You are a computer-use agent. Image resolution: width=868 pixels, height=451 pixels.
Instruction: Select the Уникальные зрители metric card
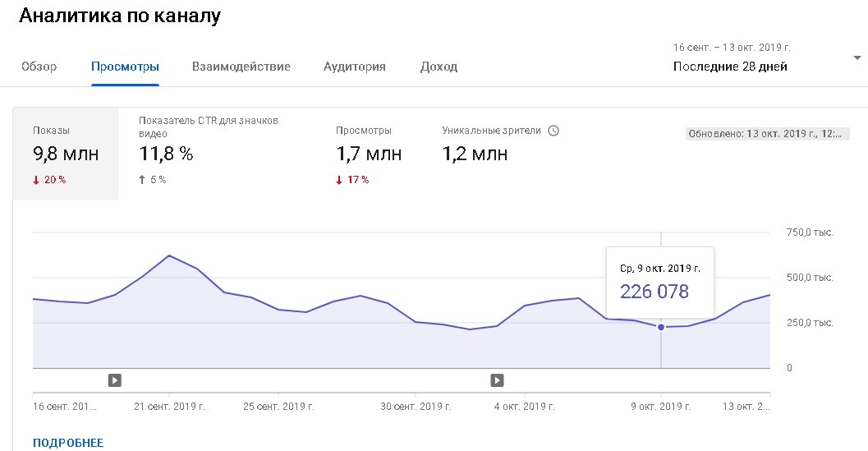click(x=493, y=153)
